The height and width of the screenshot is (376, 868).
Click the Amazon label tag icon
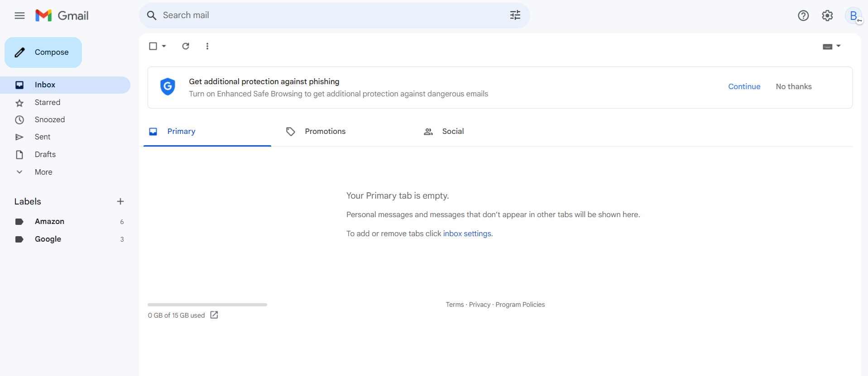tap(19, 222)
